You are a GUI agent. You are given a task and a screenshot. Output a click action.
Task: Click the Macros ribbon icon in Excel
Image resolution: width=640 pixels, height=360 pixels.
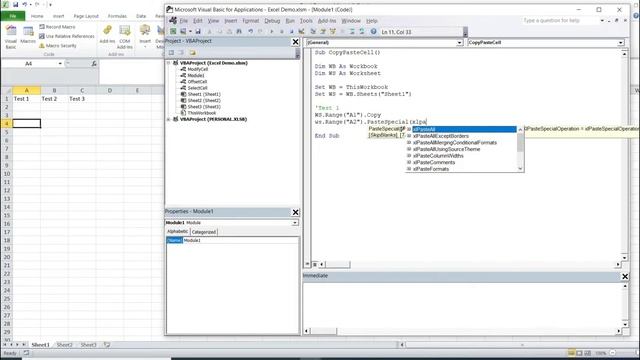(28, 35)
